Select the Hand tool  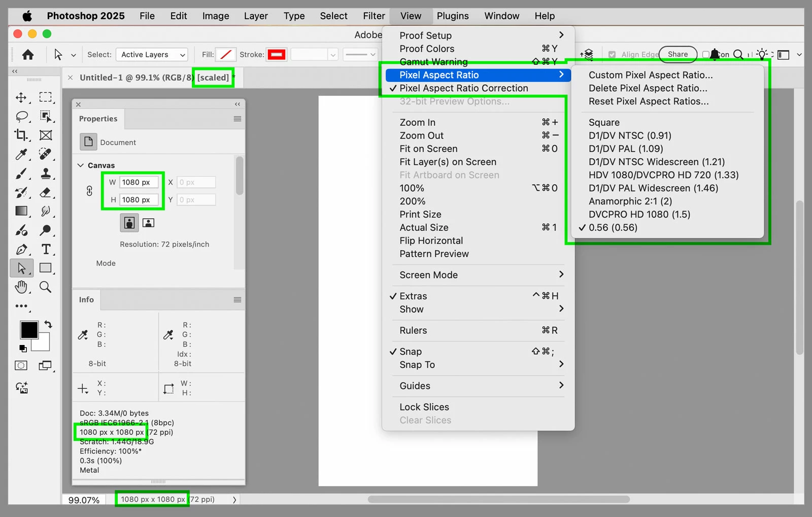(x=21, y=287)
